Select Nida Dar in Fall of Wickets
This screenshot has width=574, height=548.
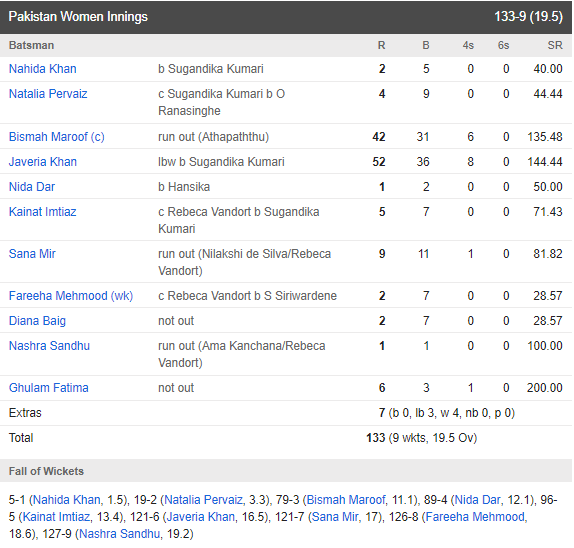pos(477,500)
